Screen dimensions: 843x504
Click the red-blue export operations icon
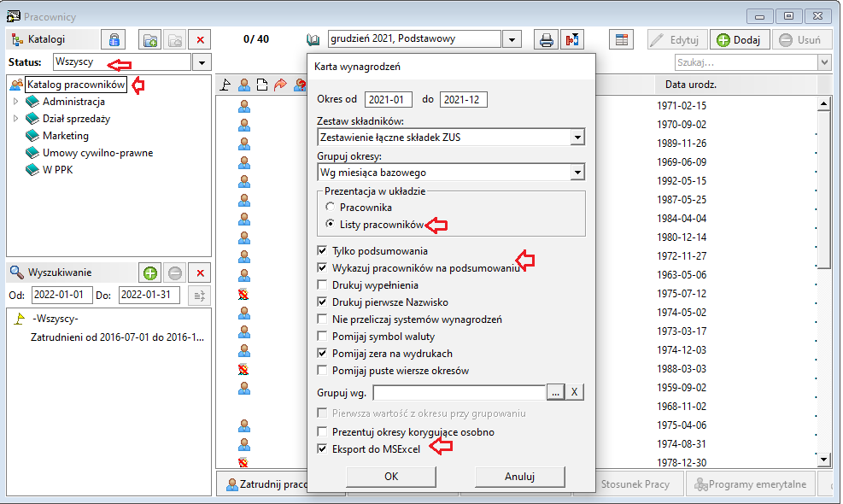point(572,40)
